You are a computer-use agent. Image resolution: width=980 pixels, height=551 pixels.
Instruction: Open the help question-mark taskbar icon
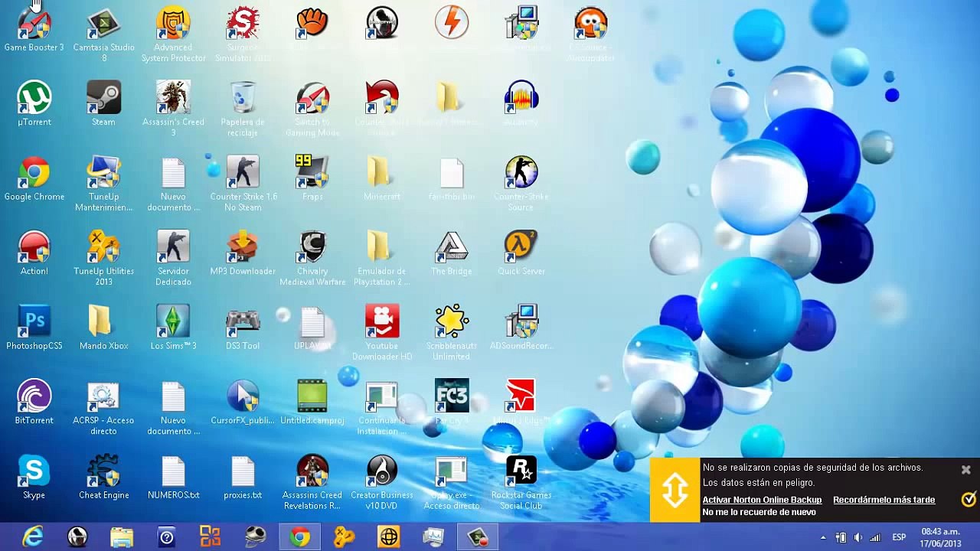pos(166,537)
